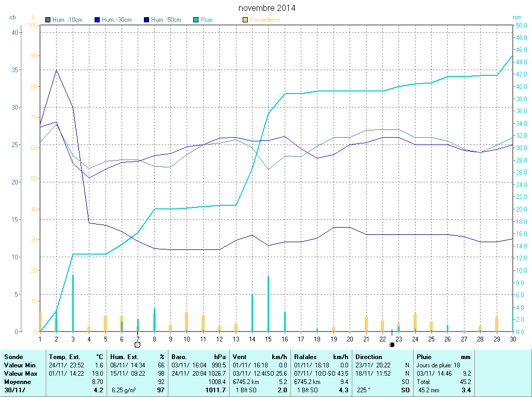Image resolution: width=532 pixels, height=397 pixels.
Task: Click the Hum. -50cm legend color square
Action: coord(146,20)
